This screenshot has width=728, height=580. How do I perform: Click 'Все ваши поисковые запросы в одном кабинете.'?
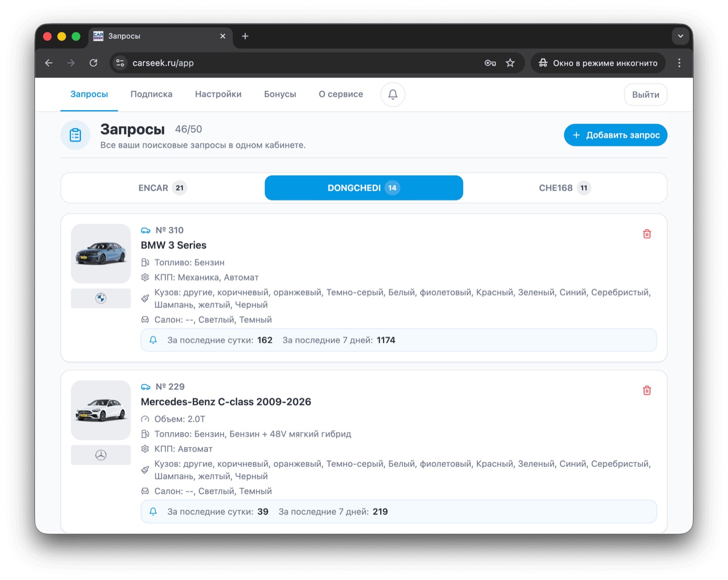tap(203, 146)
